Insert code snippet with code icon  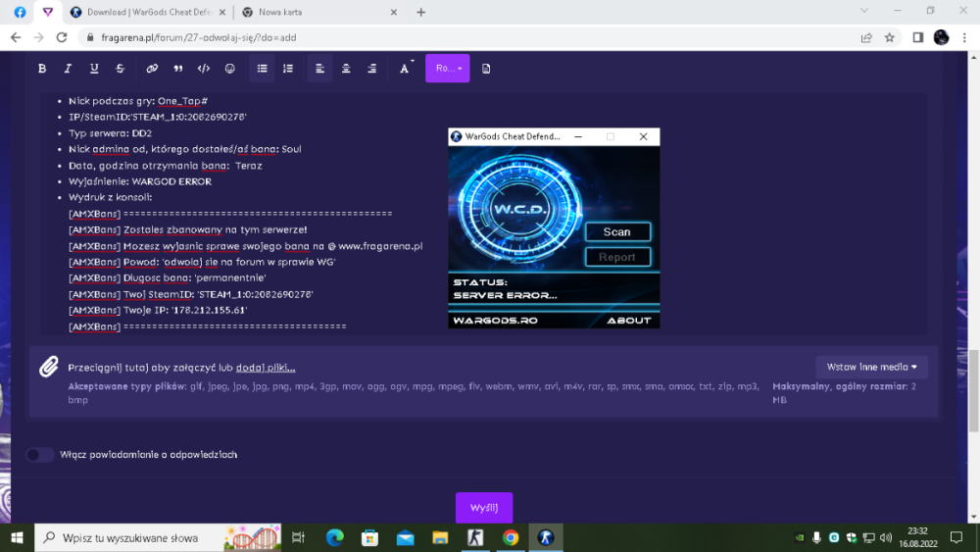(204, 69)
